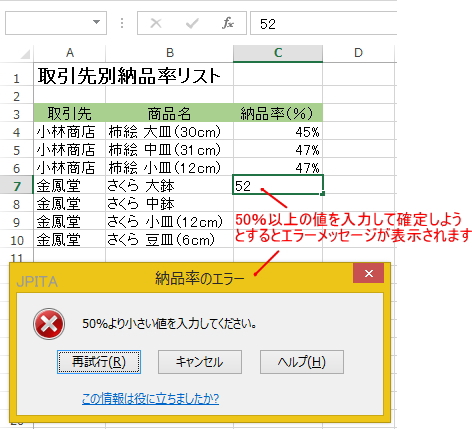Click the red error stop icon
The height and width of the screenshot is (429, 472).
click(x=49, y=324)
